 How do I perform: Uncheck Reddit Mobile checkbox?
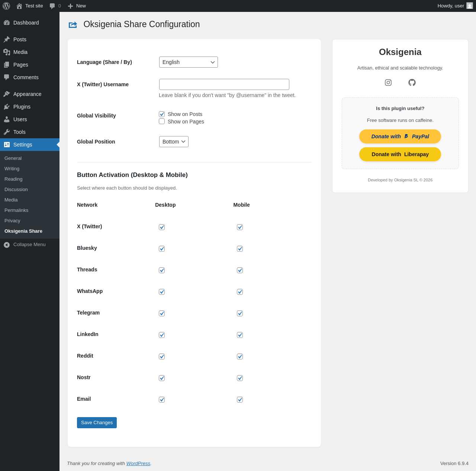(240, 357)
